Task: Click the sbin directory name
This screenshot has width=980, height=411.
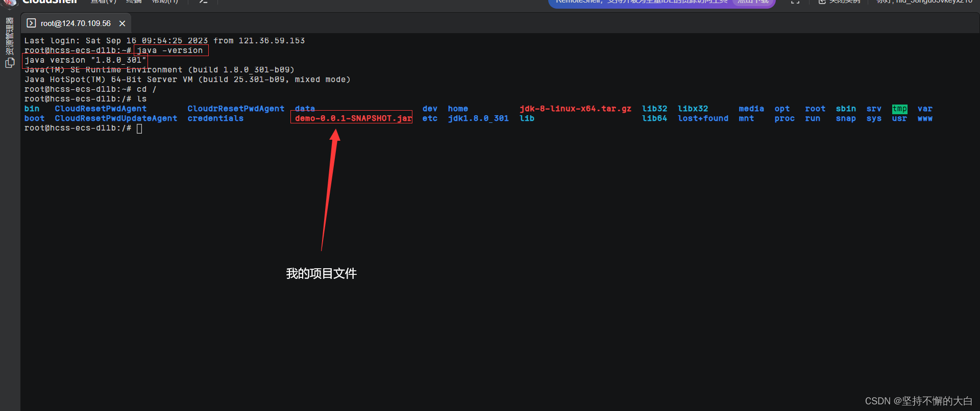Action: (846, 109)
